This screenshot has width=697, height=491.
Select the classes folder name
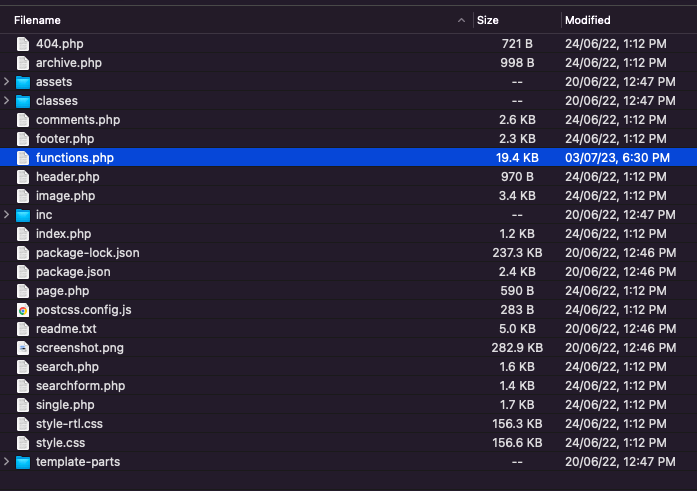click(57, 101)
